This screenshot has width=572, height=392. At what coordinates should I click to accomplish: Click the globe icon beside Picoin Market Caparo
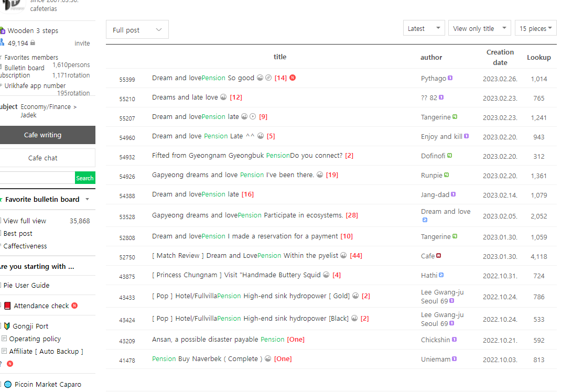(8, 384)
